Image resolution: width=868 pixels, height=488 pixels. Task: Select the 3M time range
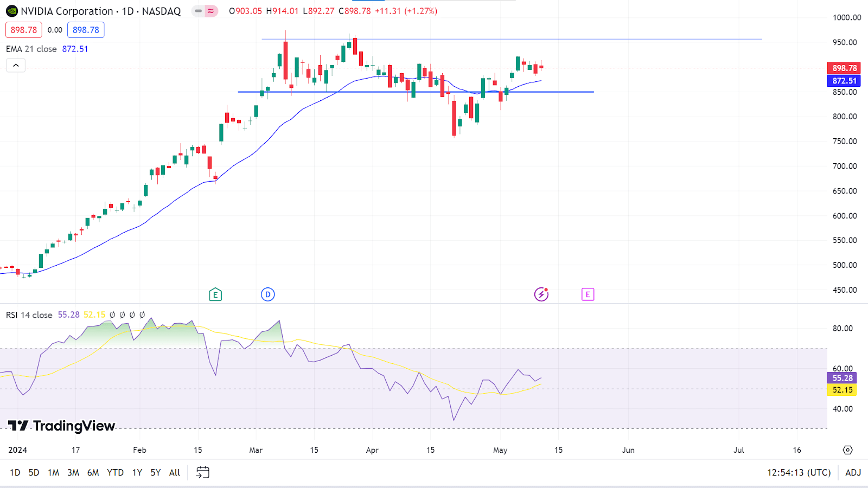(x=73, y=472)
